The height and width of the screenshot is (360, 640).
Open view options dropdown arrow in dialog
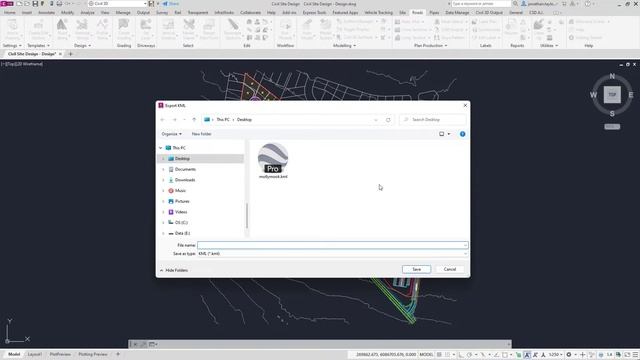coord(449,134)
